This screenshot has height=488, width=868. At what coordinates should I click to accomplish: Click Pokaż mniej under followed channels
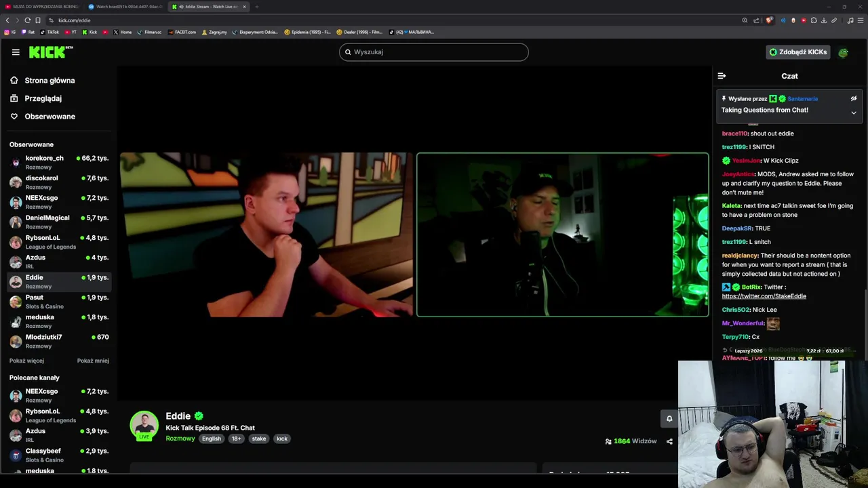[x=93, y=361]
